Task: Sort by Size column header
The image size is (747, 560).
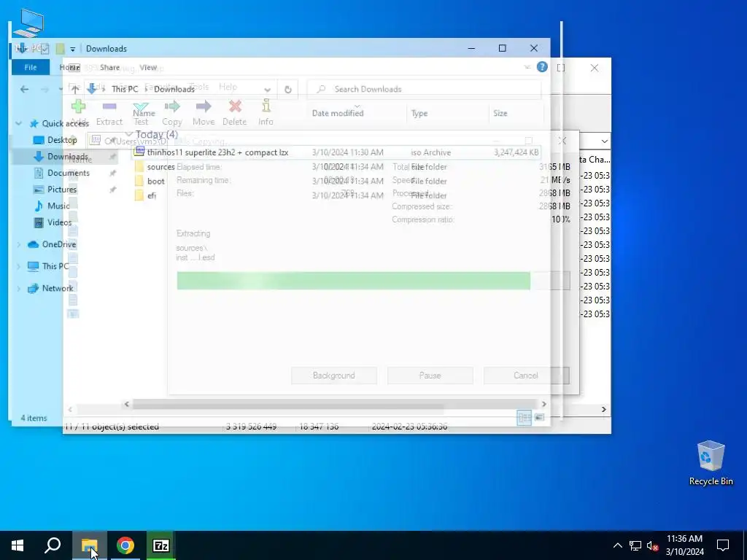Action: (500, 113)
